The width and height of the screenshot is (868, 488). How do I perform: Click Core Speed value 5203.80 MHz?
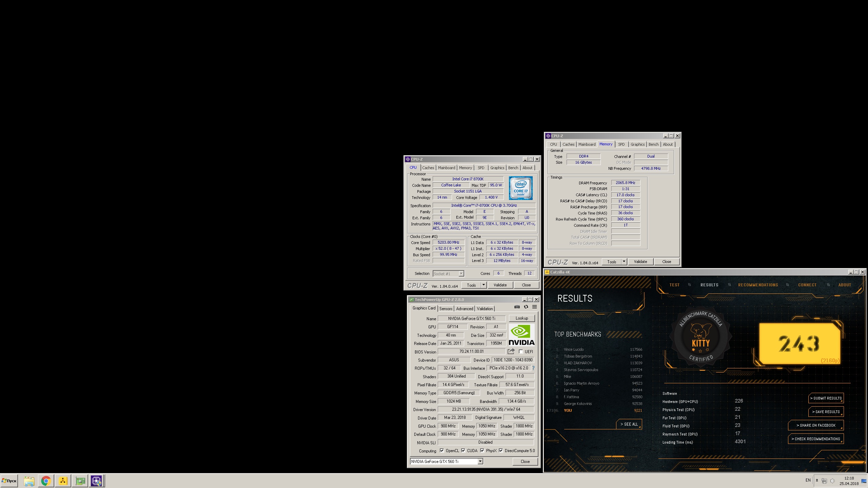448,243
